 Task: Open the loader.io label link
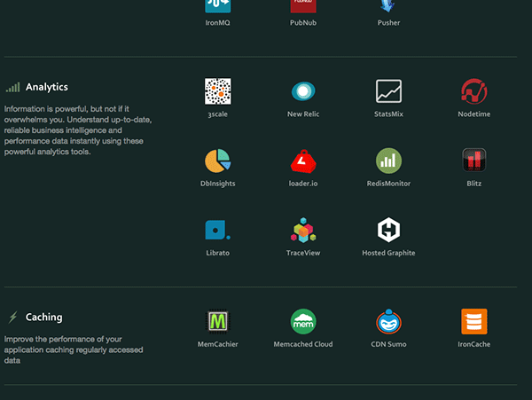303,184
